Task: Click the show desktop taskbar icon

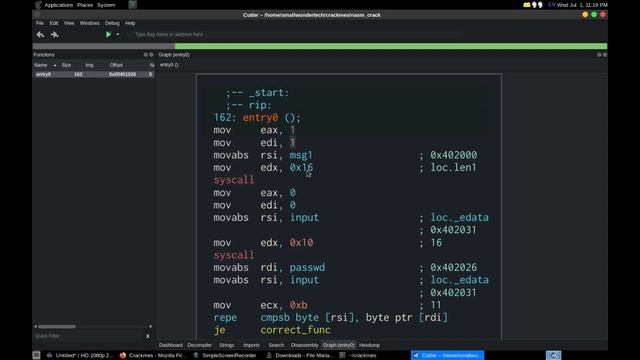Action: pyautogui.click(x=36, y=355)
